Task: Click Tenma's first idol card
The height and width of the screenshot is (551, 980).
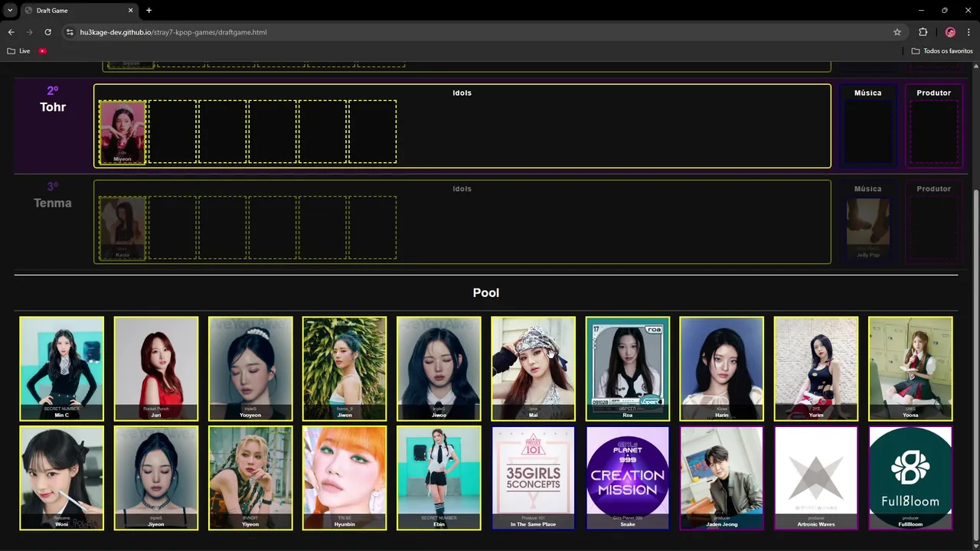Action: (x=122, y=228)
